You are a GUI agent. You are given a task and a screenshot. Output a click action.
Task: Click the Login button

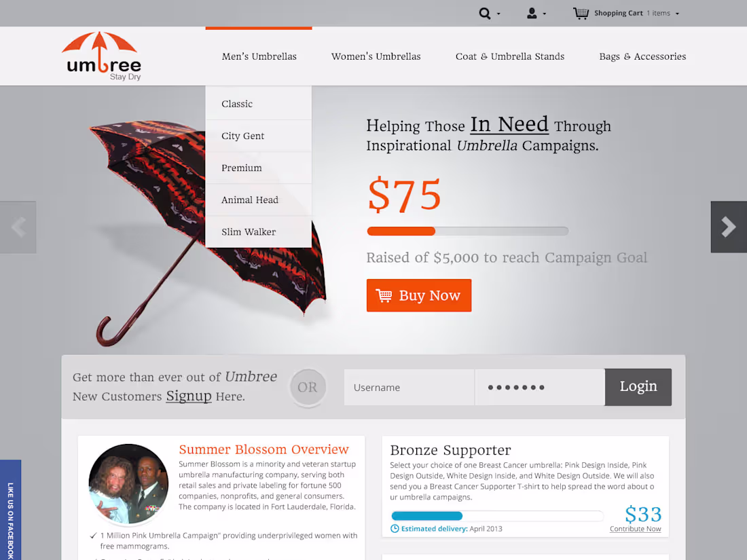coord(638,387)
